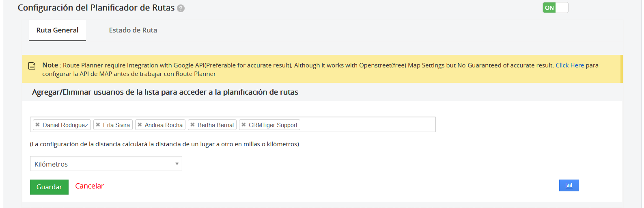The height and width of the screenshot is (208, 644).
Task: Remove Erla Sivira using the x icon
Action: 98,125
